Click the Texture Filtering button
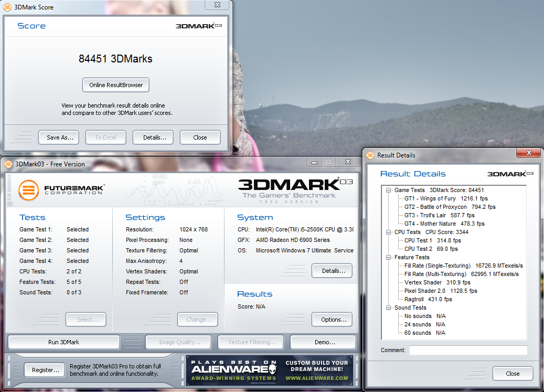 pyautogui.click(x=250, y=342)
